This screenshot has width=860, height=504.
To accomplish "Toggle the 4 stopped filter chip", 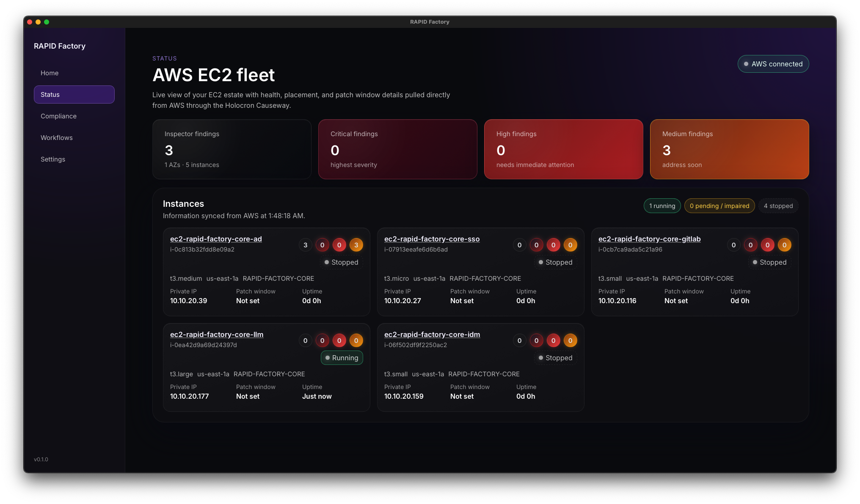I will pos(778,206).
